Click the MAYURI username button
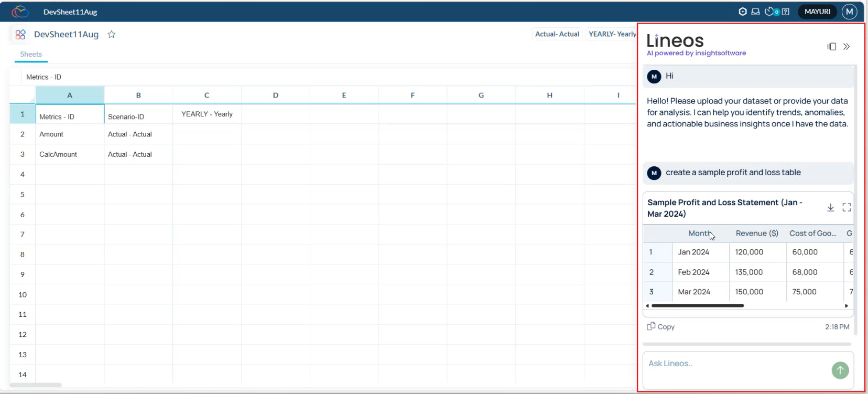This screenshot has width=868, height=394. click(817, 12)
